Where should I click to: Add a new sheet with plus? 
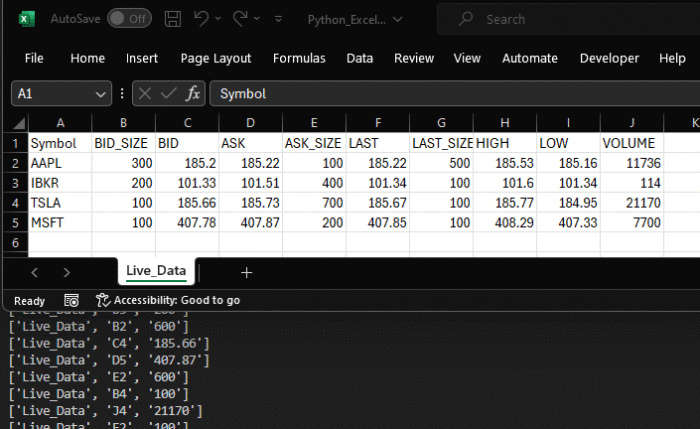click(246, 272)
